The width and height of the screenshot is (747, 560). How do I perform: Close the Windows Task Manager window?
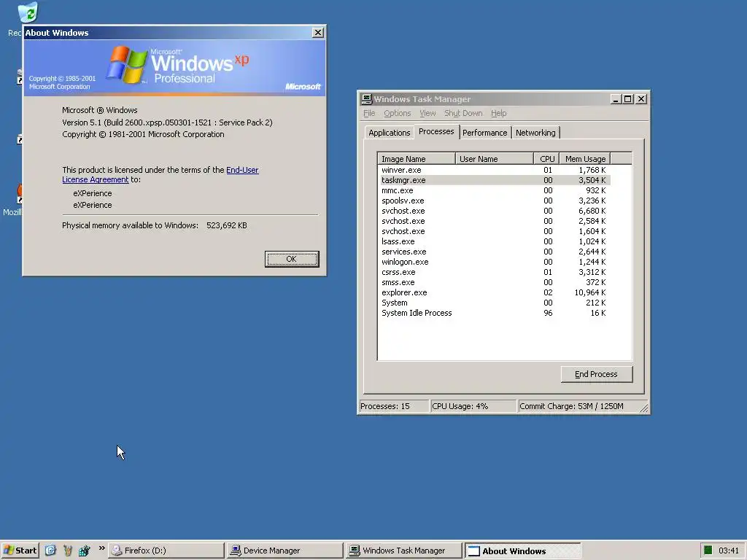click(641, 99)
